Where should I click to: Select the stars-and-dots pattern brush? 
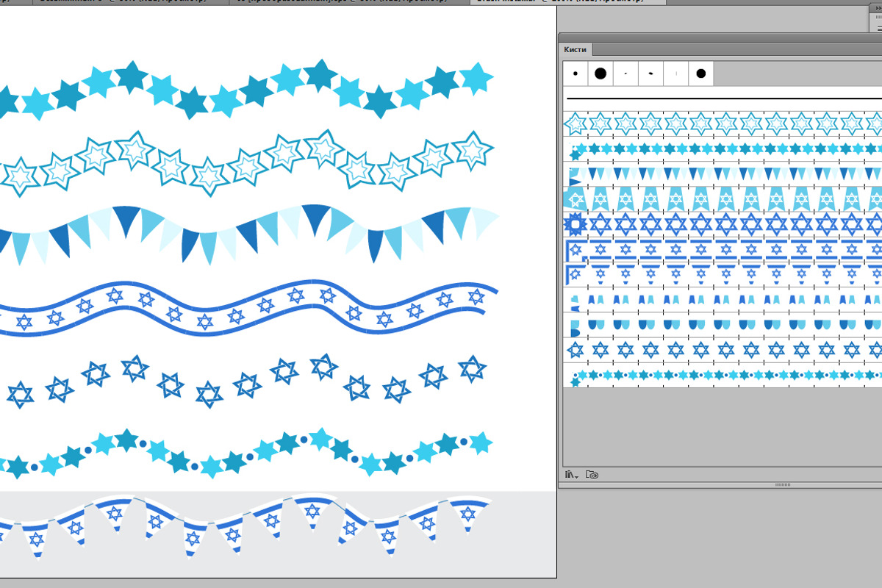click(723, 376)
